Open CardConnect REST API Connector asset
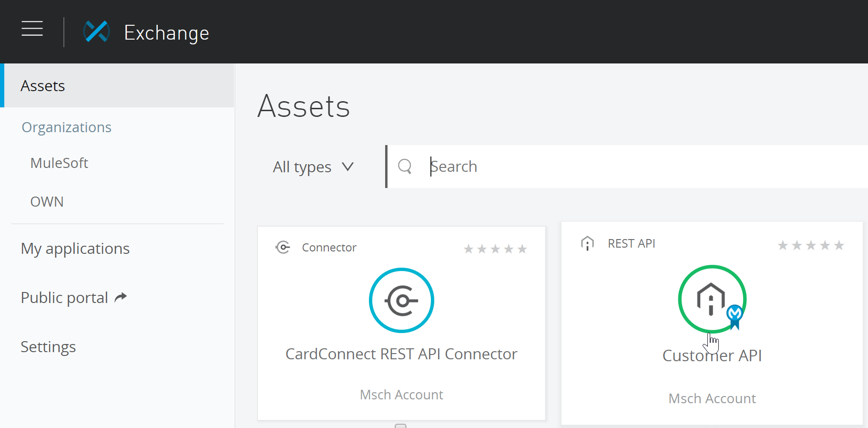 pyautogui.click(x=401, y=354)
